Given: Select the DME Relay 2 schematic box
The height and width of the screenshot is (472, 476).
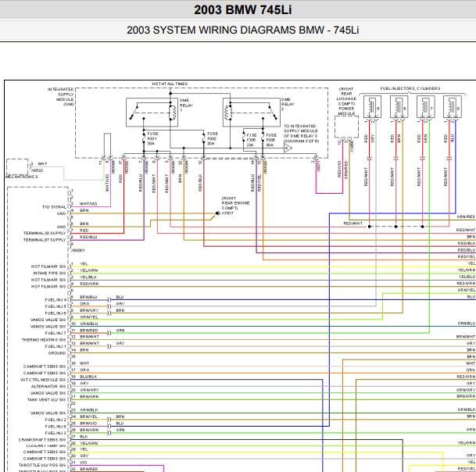Looking at the screenshot, I should [x=252, y=112].
